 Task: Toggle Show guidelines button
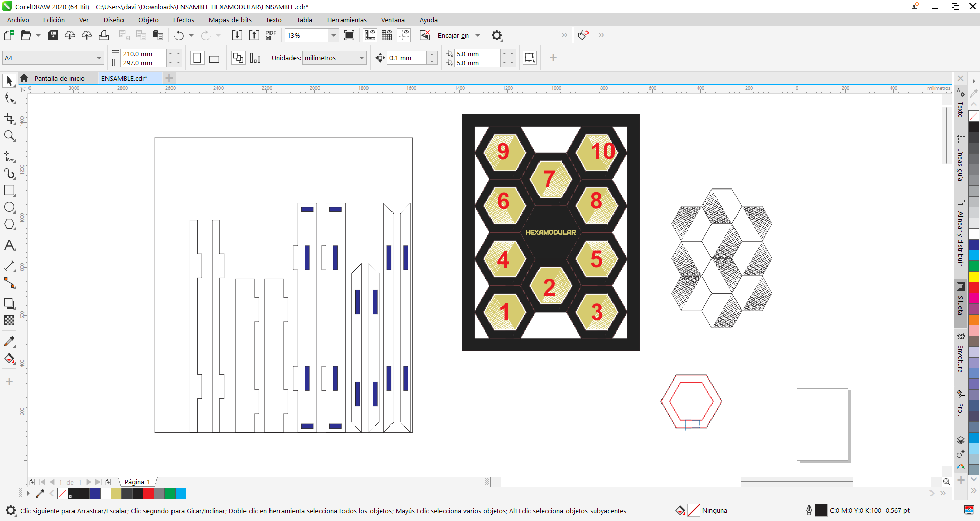pyautogui.click(x=404, y=35)
